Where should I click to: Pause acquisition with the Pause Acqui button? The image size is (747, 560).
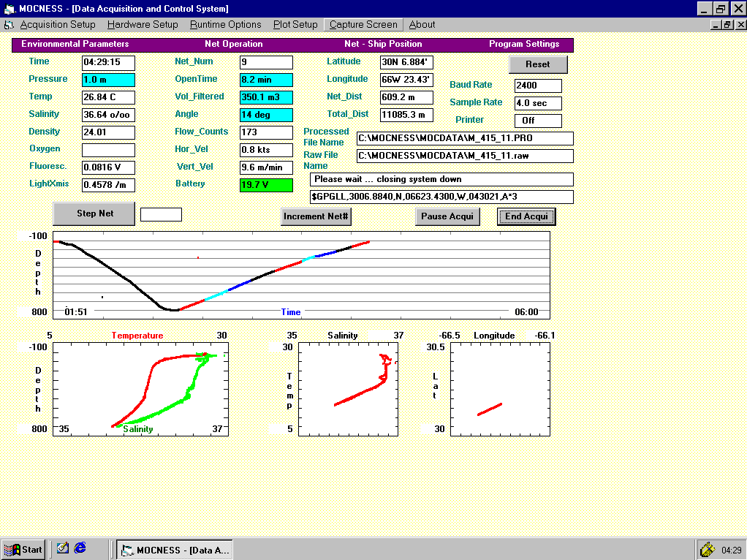pyautogui.click(x=447, y=216)
